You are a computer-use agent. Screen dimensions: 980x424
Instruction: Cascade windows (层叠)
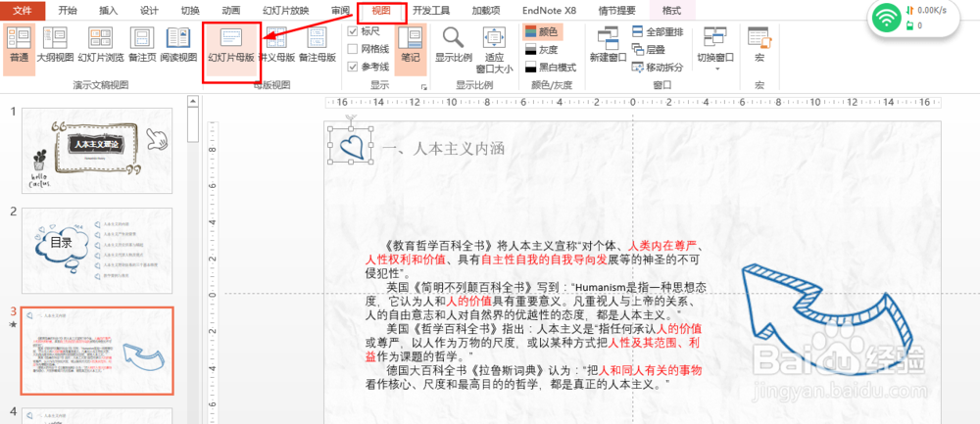tap(649, 49)
